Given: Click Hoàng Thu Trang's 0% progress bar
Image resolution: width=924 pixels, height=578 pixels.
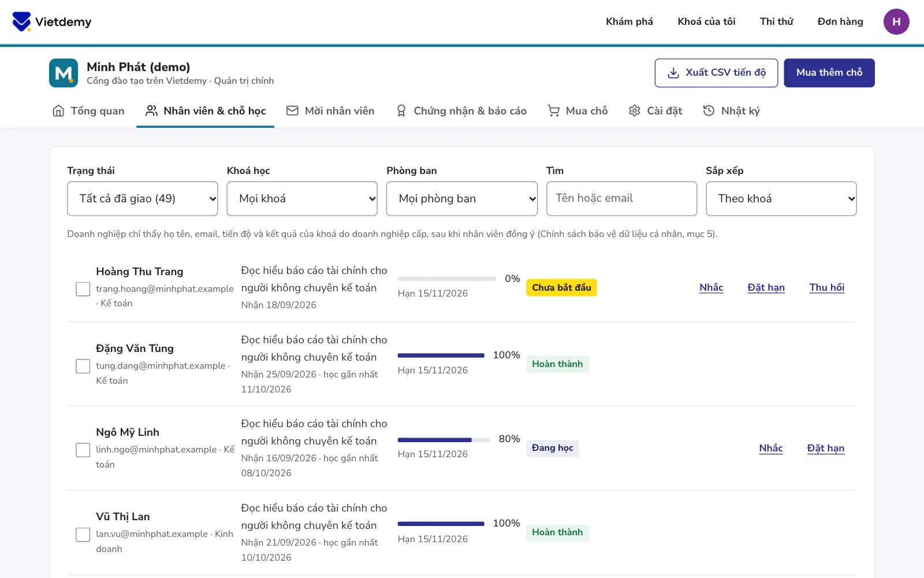Looking at the screenshot, I should 447,279.
